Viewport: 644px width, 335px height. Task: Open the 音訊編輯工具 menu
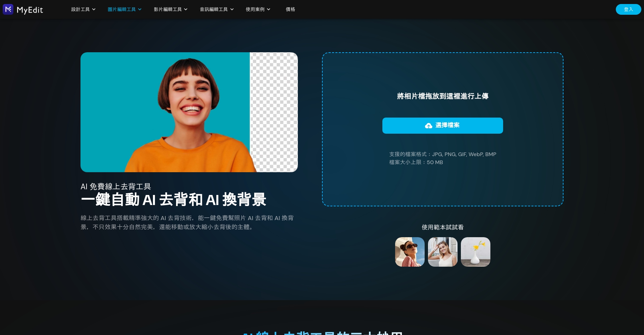214,9
